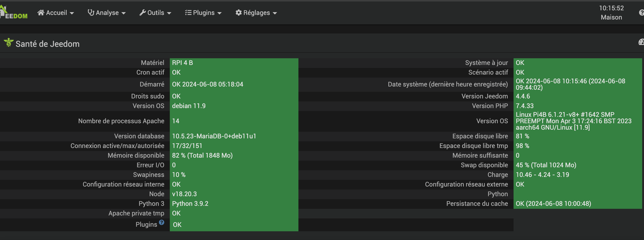644x240 pixels.
Task: Select the Version Jeedom 4.4.6 value
Action: pyautogui.click(x=523, y=96)
